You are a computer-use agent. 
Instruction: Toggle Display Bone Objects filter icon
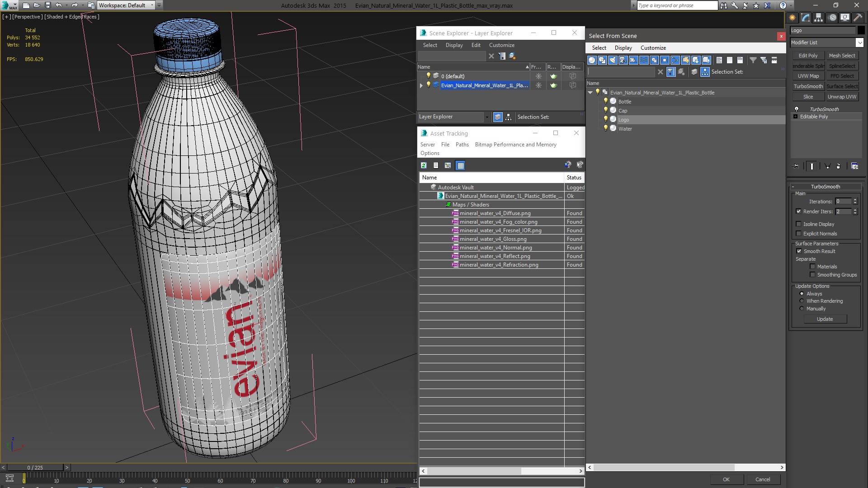pos(675,60)
